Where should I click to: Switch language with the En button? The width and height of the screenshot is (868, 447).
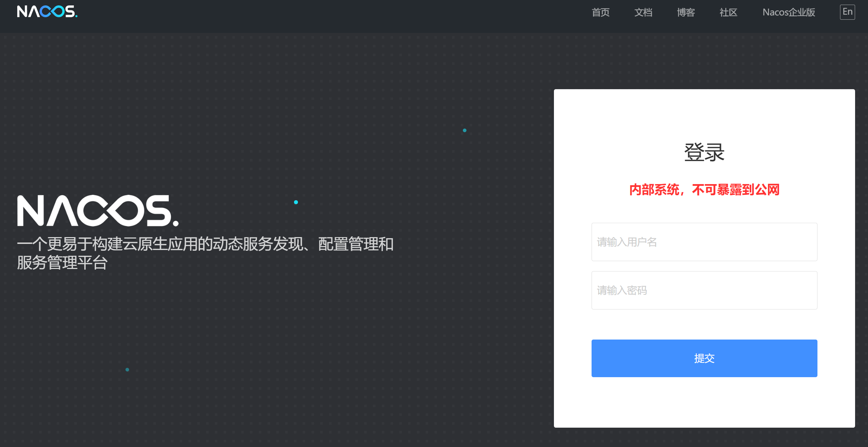(x=847, y=12)
